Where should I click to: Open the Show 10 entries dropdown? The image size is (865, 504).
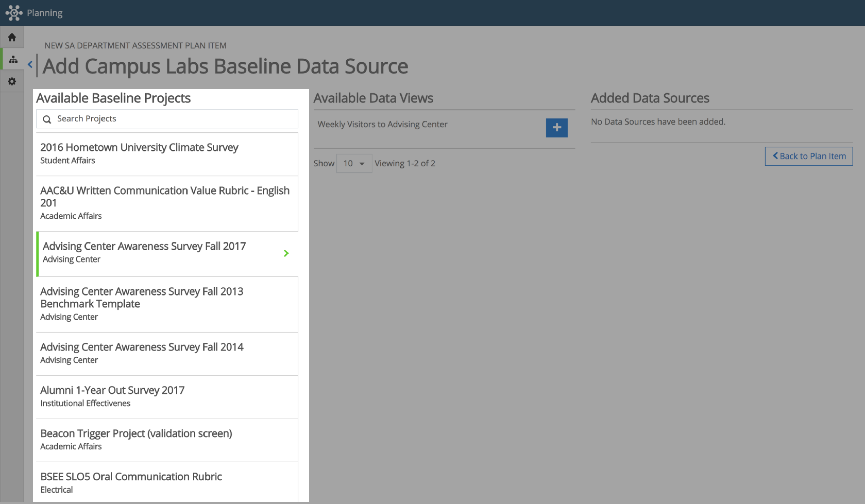(354, 163)
